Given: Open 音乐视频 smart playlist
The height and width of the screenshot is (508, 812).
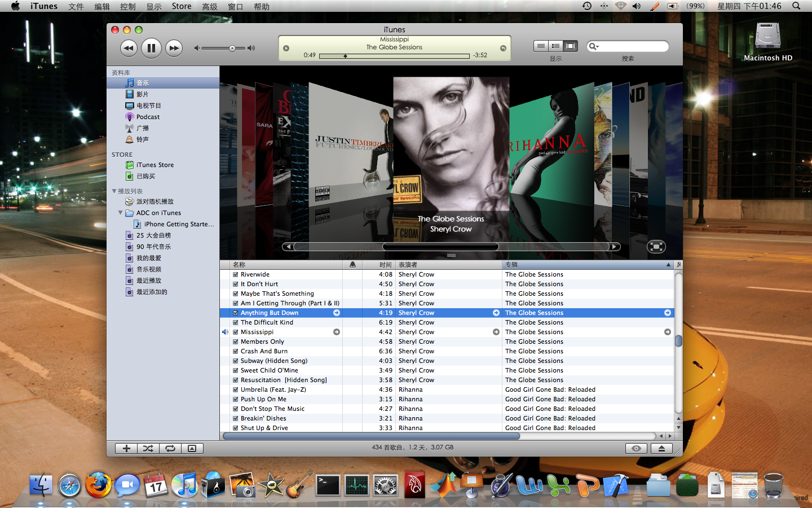Looking at the screenshot, I should click(163, 269).
